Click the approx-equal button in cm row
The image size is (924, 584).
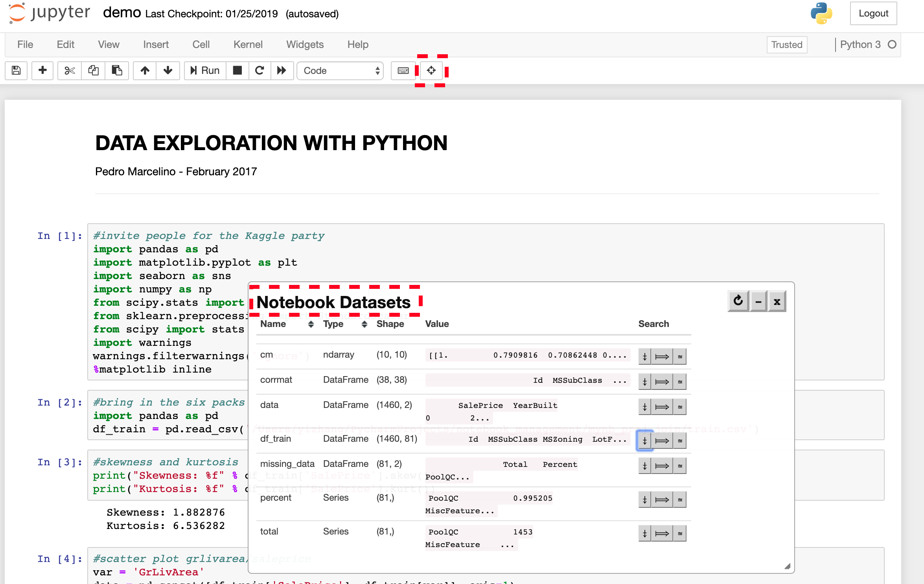(680, 356)
